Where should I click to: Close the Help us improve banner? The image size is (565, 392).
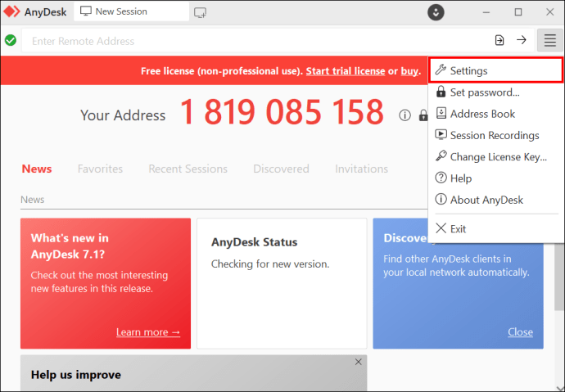pyautogui.click(x=358, y=362)
